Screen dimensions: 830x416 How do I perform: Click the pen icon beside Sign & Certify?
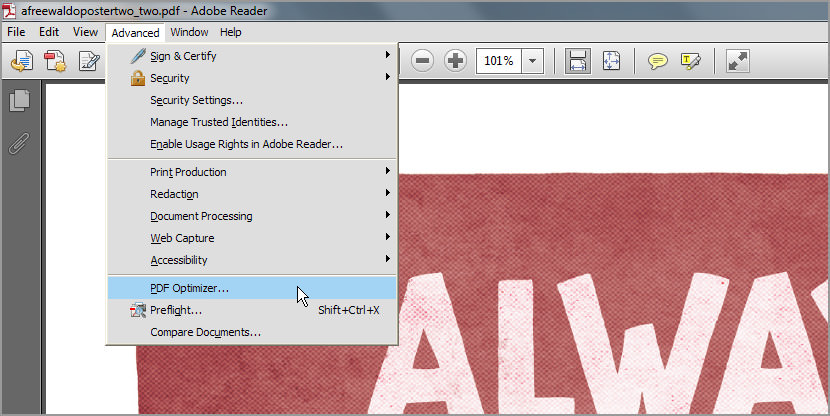pos(138,56)
